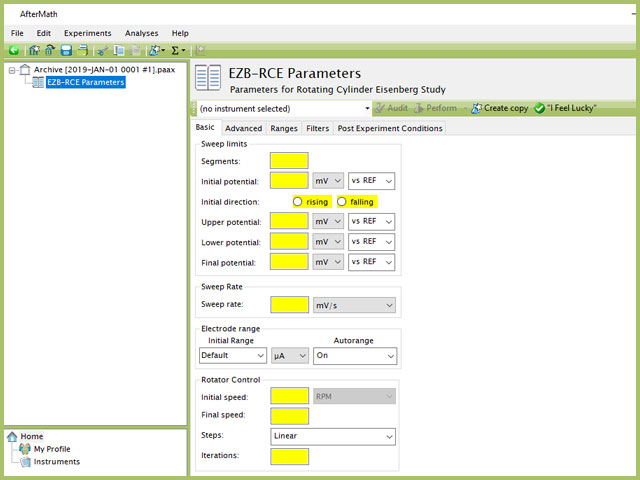The height and width of the screenshot is (480, 640).
Task: Click the Iterations input field
Action: point(289,456)
